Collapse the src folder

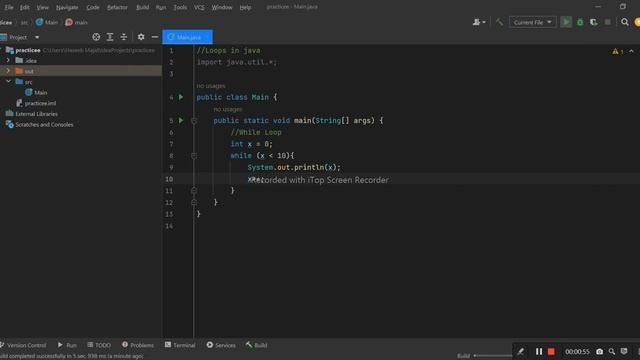point(8,82)
